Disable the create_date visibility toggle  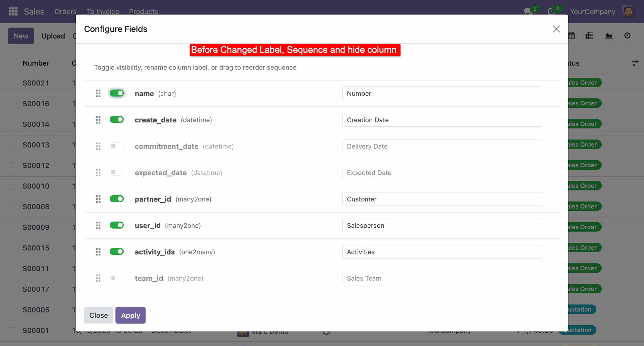[117, 120]
